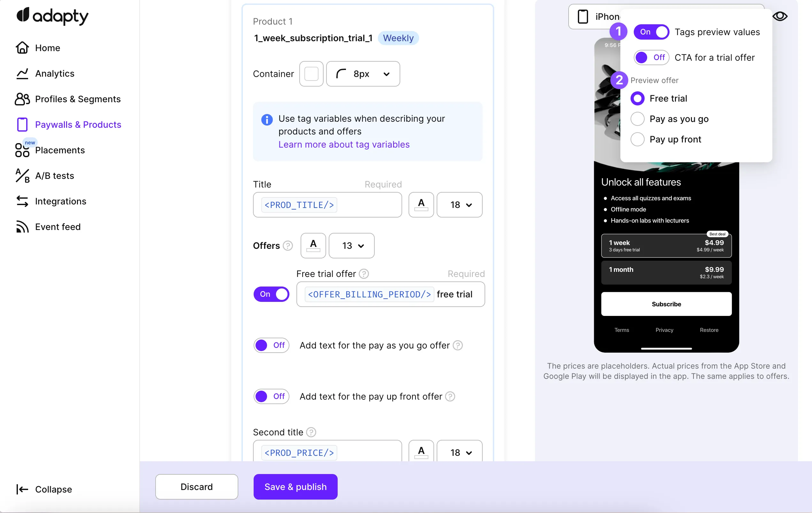812x513 pixels.
Task: Click help icon next to Offers
Action: point(287,246)
